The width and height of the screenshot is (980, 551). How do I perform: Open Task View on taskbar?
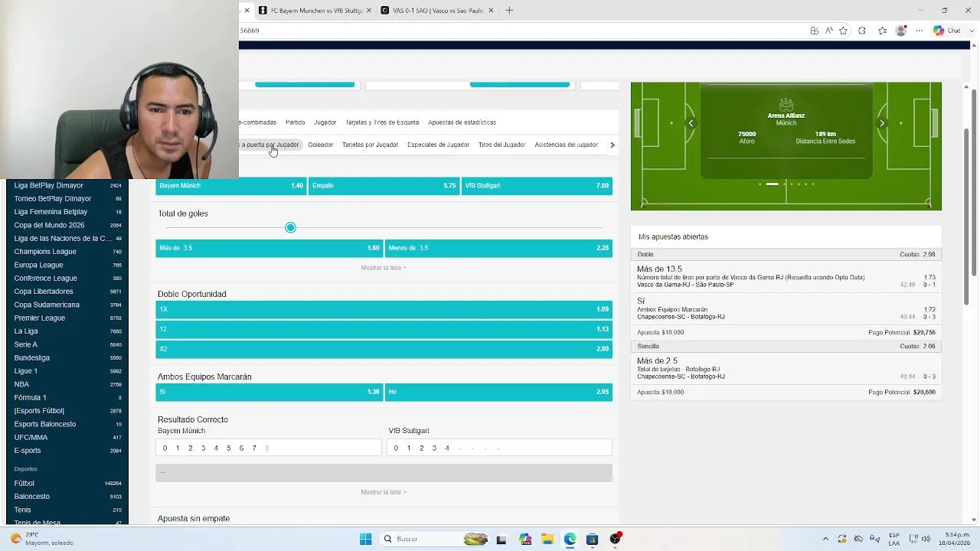501,539
